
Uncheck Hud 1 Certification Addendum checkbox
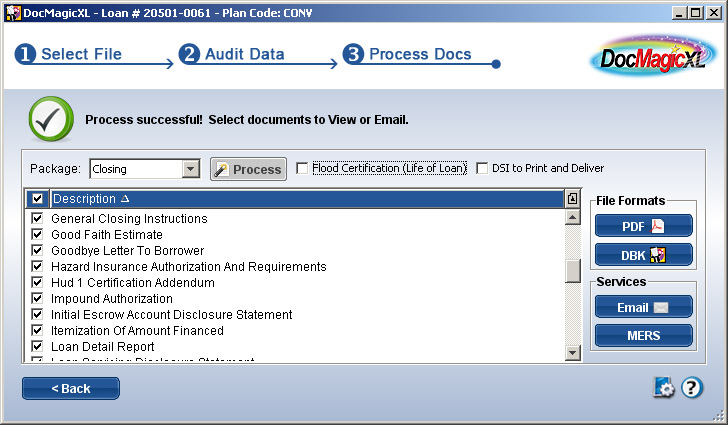click(37, 282)
